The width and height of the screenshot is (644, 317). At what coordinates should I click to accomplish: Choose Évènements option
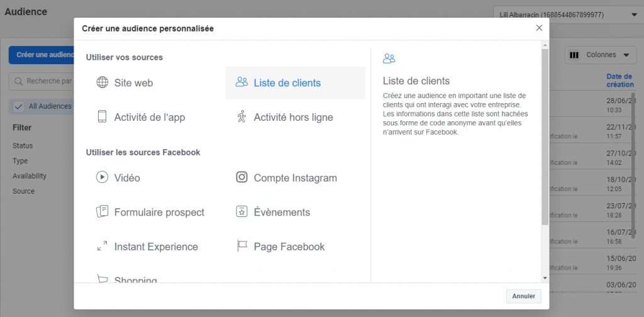point(296,213)
